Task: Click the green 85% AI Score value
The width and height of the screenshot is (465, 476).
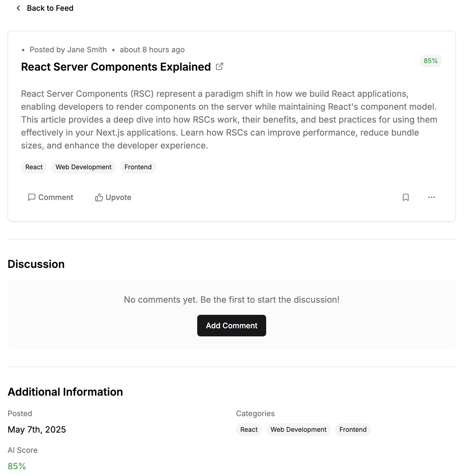Action: (x=17, y=466)
